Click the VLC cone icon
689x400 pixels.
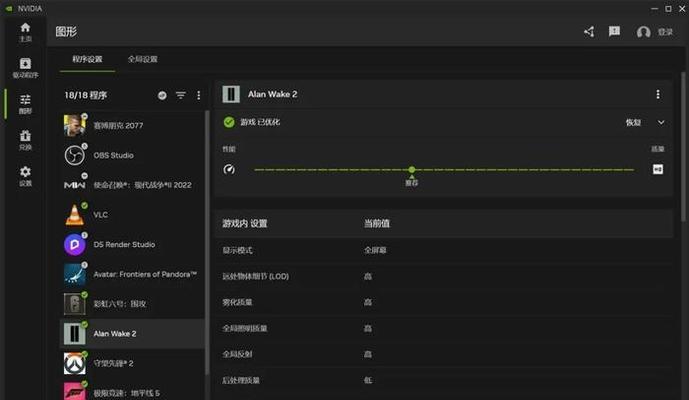click(x=74, y=215)
